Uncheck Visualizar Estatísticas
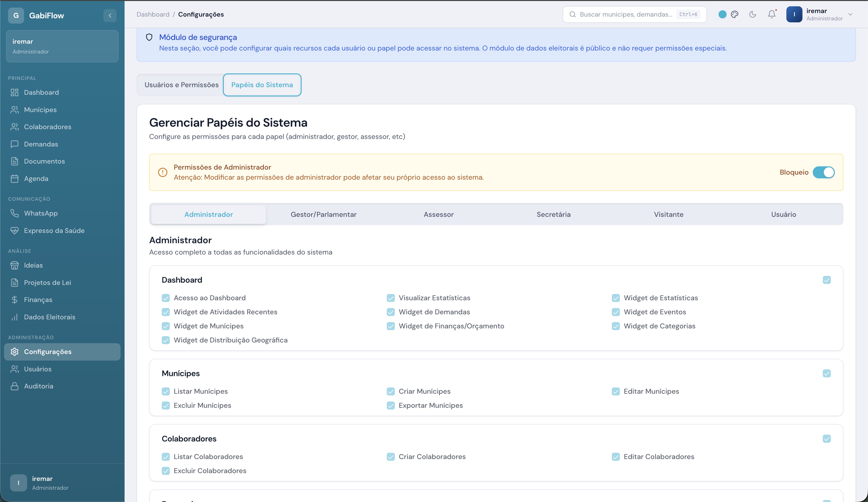 click(x=391, y=298)
